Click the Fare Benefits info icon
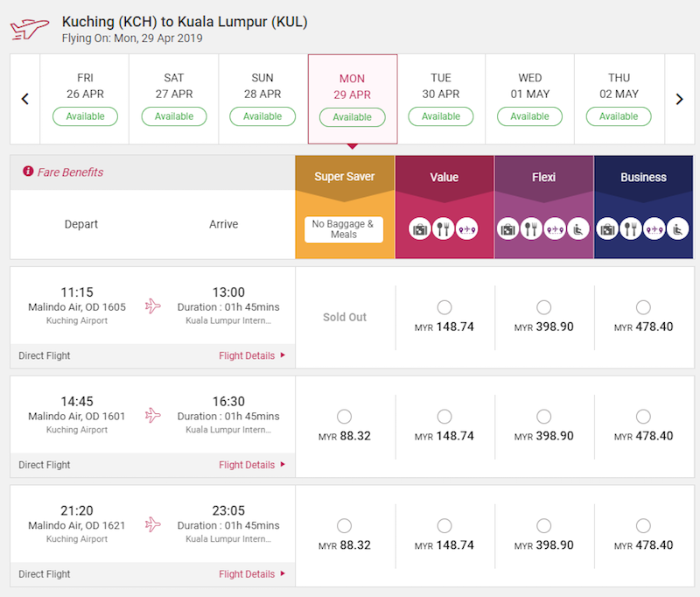This screenshot has width=700, height=597. pos(28,172)
